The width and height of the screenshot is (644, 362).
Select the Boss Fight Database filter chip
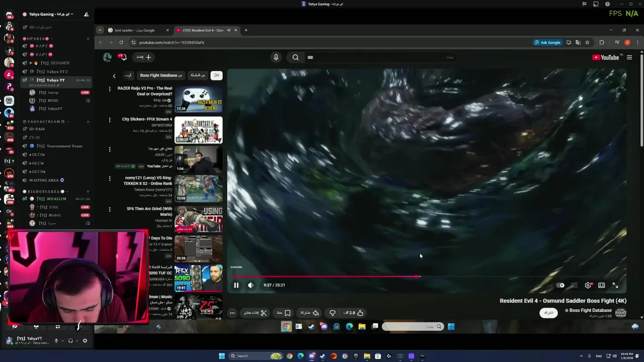(x=160, y=75)
